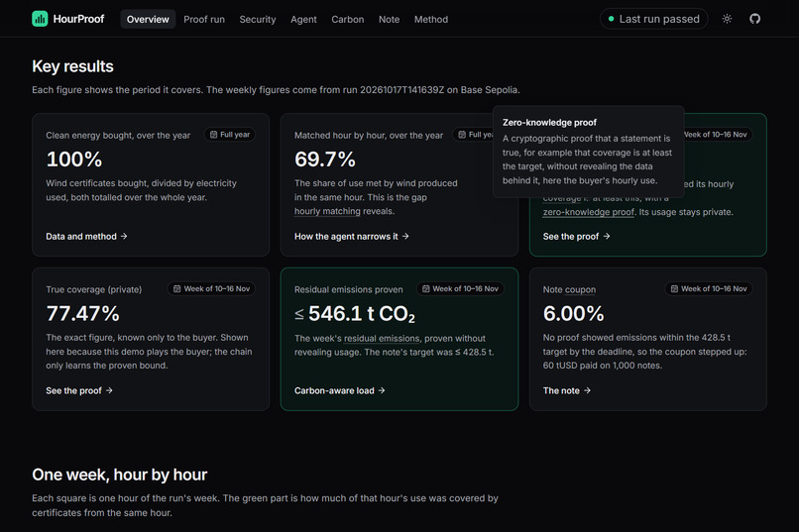Click See the proof in the zero-knowledge card
The height and width of the screenshot is (532, 799).
pos(576,236)
